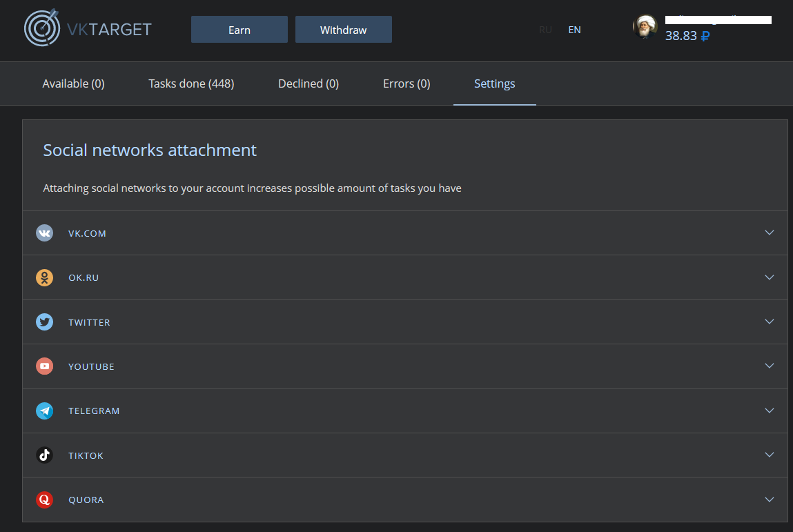This screenshot has width=793, height=532.
Task: Click the attaching social networks description text
Action: [x=252, y=188]
